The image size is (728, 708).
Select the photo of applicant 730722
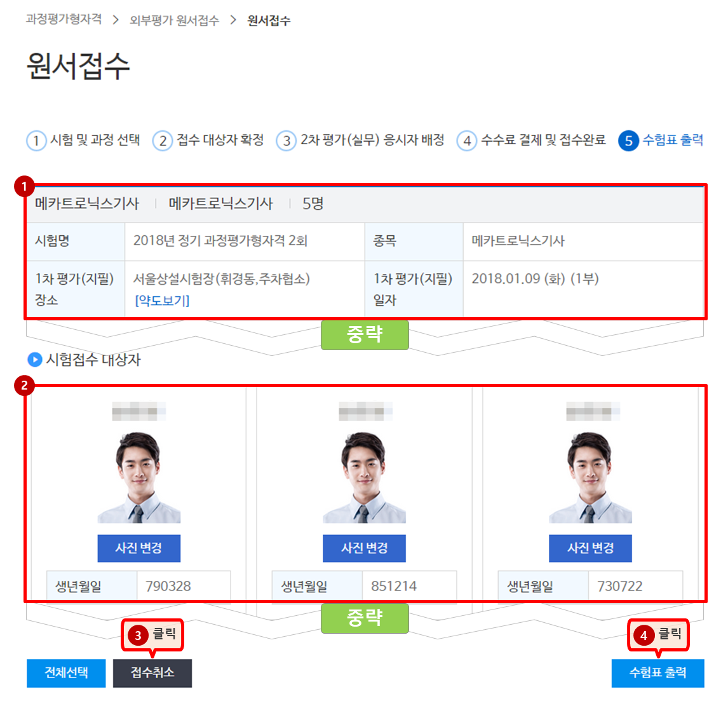tap(591, 477)
